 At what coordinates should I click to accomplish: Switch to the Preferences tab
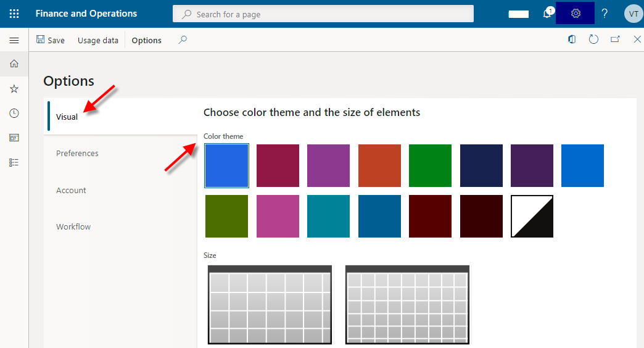pos(77,153)
